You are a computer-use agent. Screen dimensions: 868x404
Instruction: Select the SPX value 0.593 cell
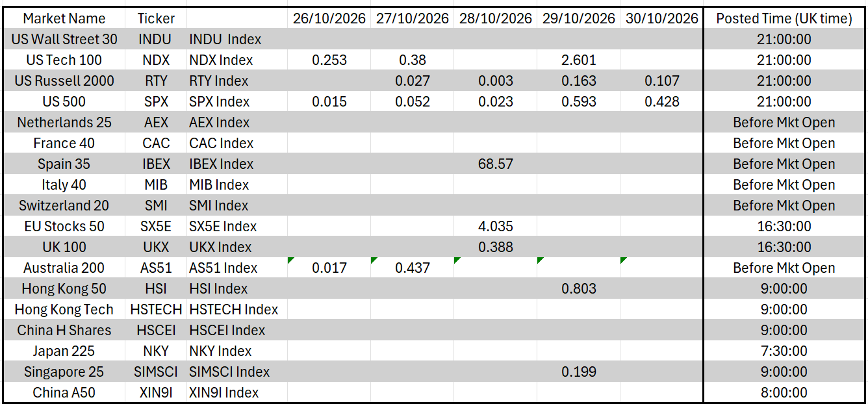coord(579,101)
